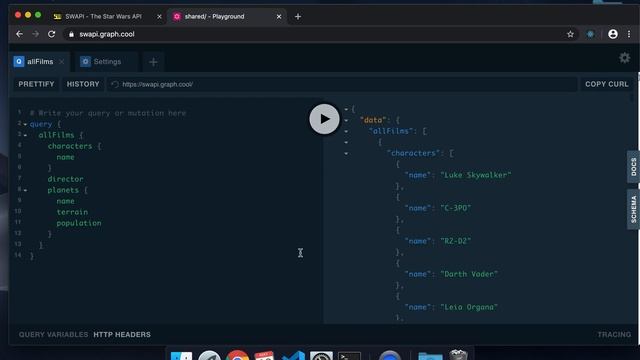Close the shared/ - Playground browser tab
The width and height of the screenshot is (640, 360).
[279, 17]
